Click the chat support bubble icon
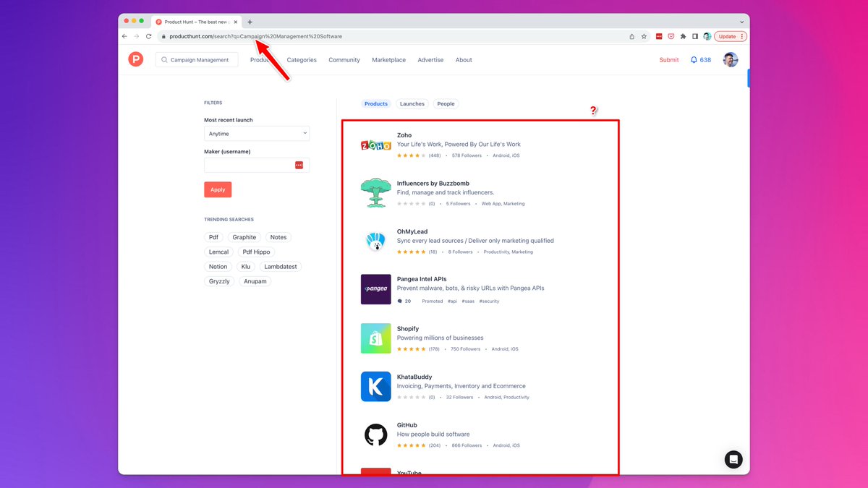This screenshot has width=868, height=488. pos(733,459)
